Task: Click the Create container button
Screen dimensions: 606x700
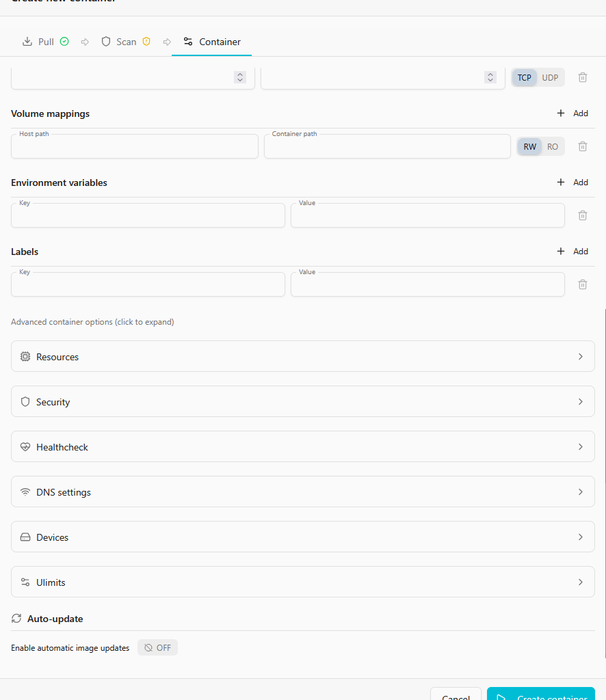Action: pos(541,696)
